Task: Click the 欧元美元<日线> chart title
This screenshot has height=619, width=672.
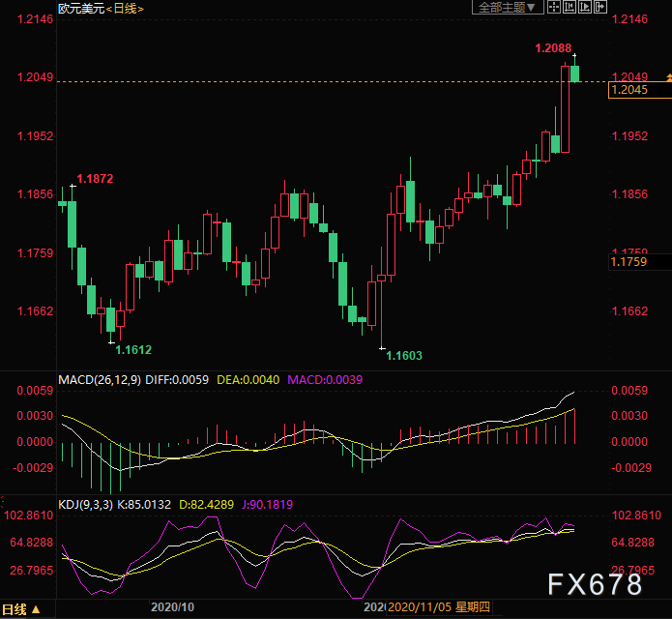Action: pos(100,8)
